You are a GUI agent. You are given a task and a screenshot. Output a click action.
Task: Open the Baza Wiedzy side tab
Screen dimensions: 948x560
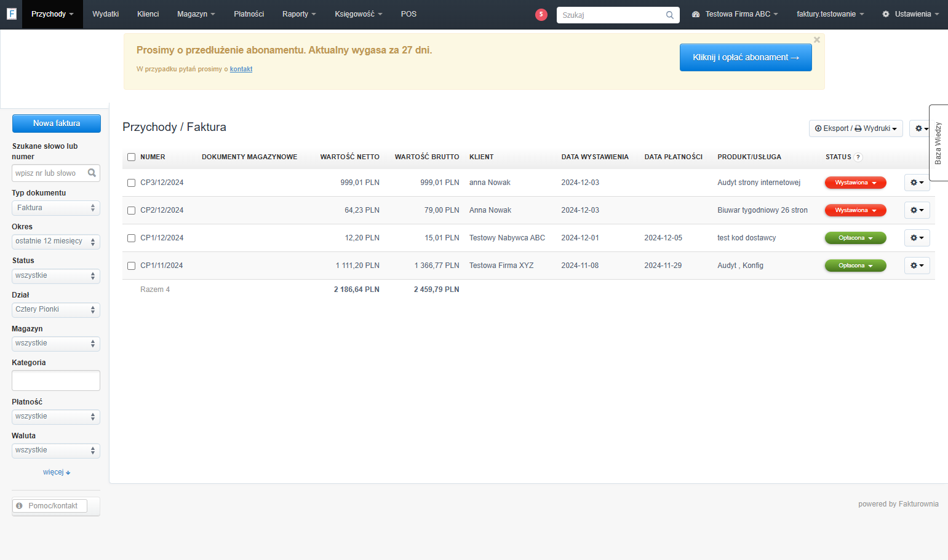coord(938,143)
